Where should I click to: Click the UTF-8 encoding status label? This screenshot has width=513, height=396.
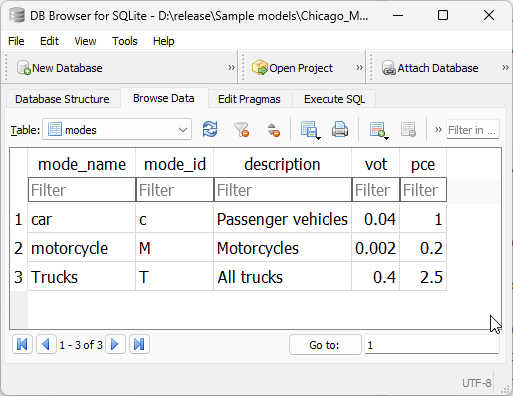477,383
